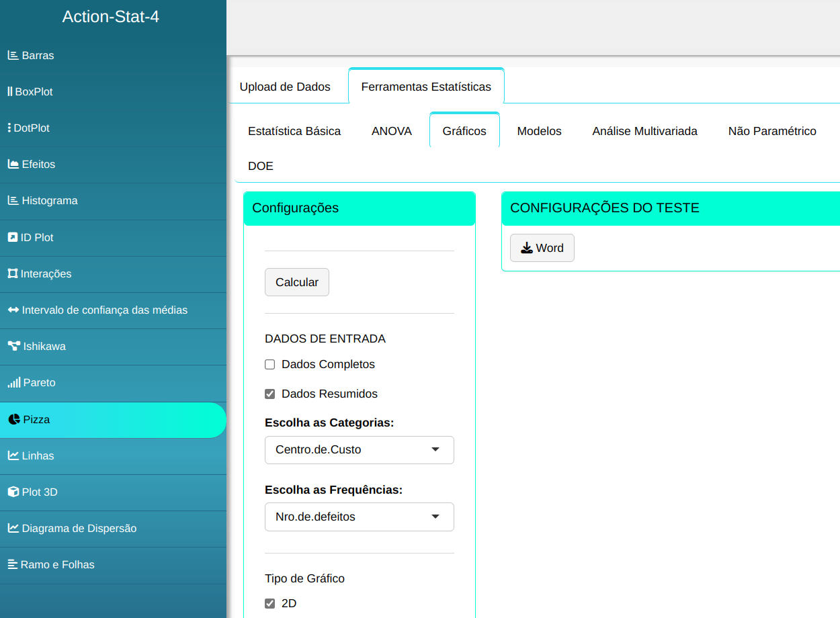The width and height of the screenshot is (840, 618).
Task: Click the Barras chart icon in sidebar
Action: tap(13, 56)
